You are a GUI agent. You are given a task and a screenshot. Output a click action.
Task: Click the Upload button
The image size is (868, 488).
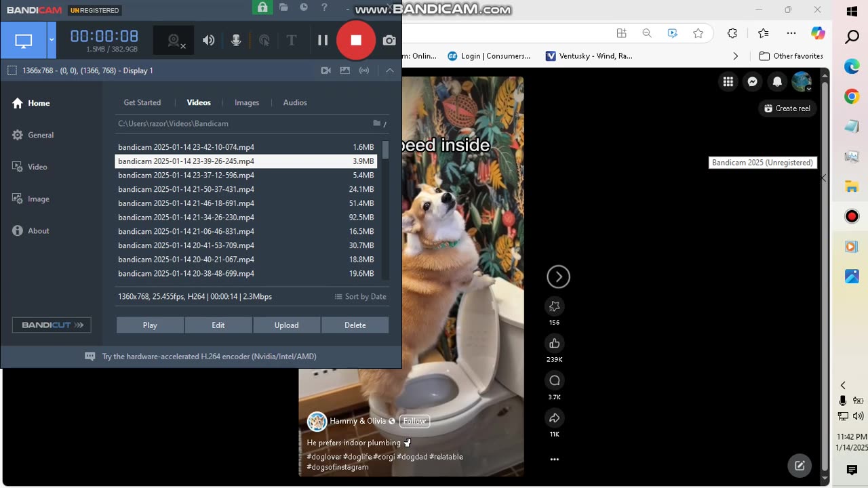[286, 325]
